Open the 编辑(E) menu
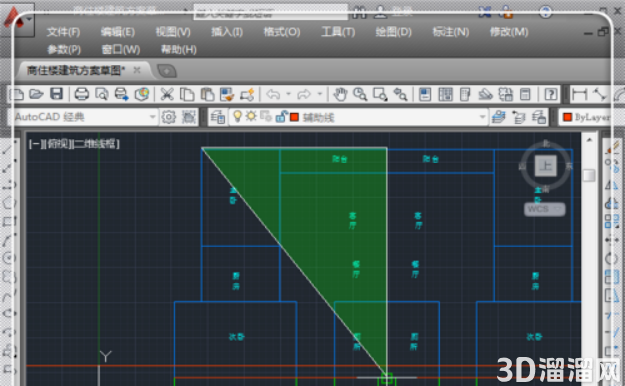The height and width of the screenshot is (386, 625). click(x=118, y=32)
